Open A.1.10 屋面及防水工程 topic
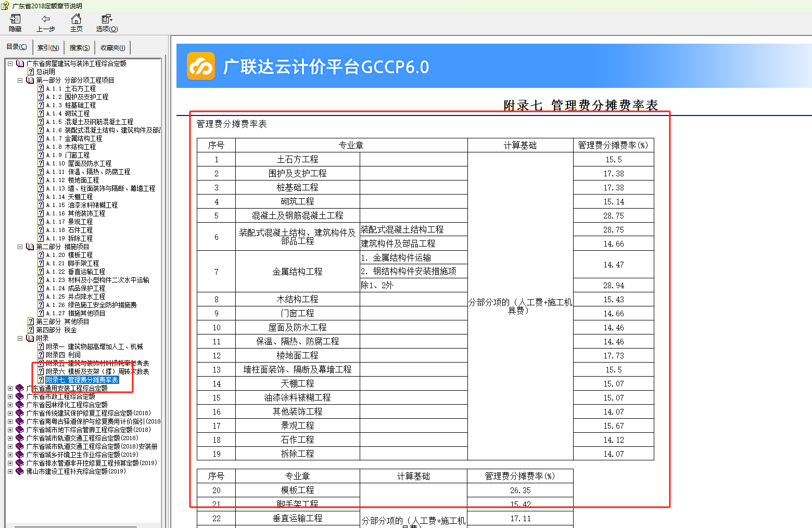This screenshot has height=528, width=812. tap(79, 163)
